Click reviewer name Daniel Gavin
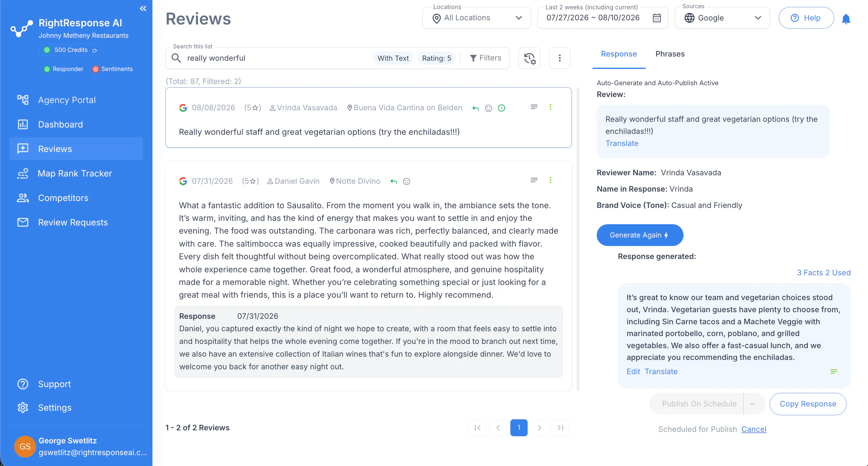 (x=297, y=181)
